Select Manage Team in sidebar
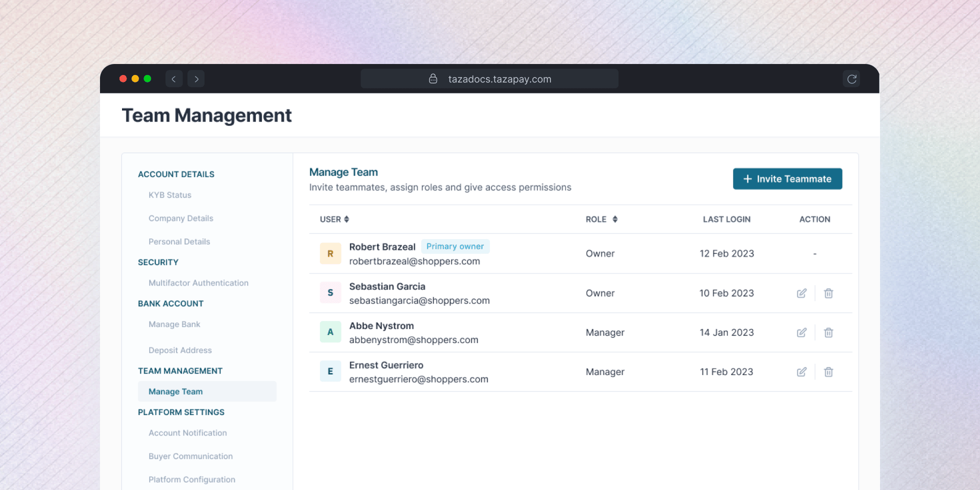The width and height of the screenshot is (980, 490). pos(207,391)
